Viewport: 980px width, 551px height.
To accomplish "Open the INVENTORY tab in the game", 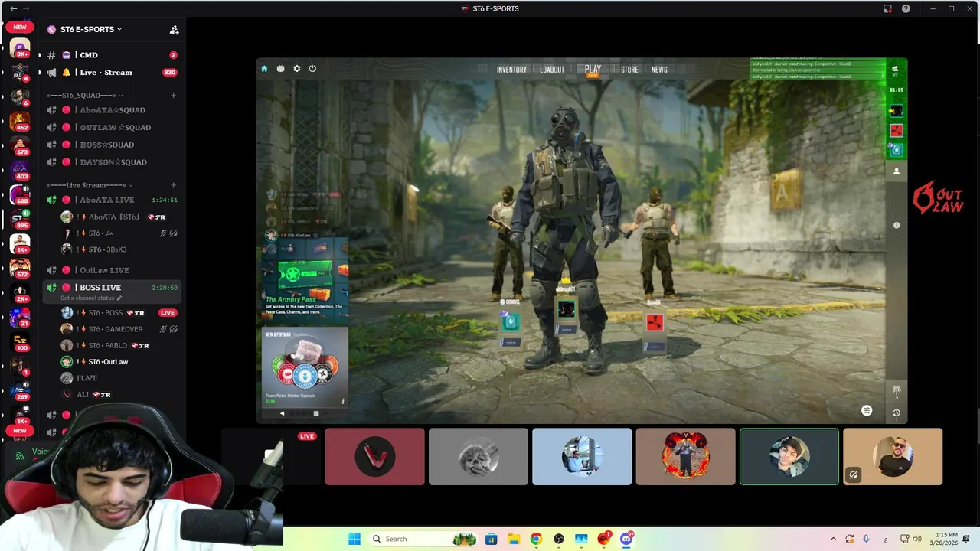I will [x=511, y=70].
